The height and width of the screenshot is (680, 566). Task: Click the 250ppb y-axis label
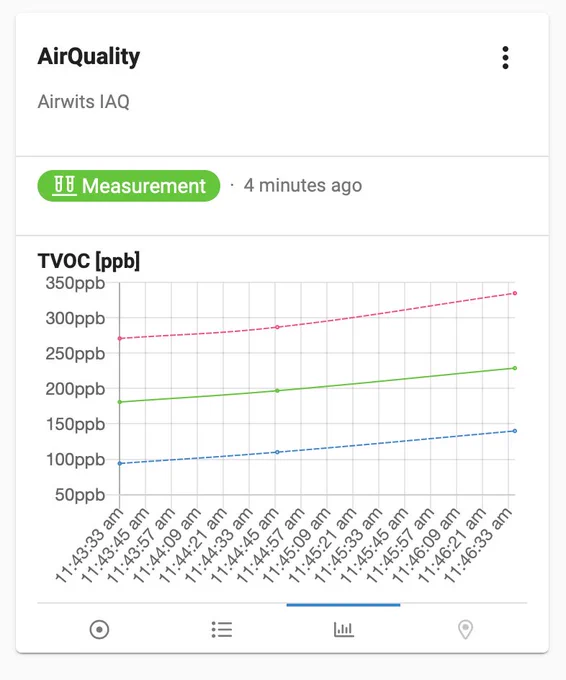(75, 354)
